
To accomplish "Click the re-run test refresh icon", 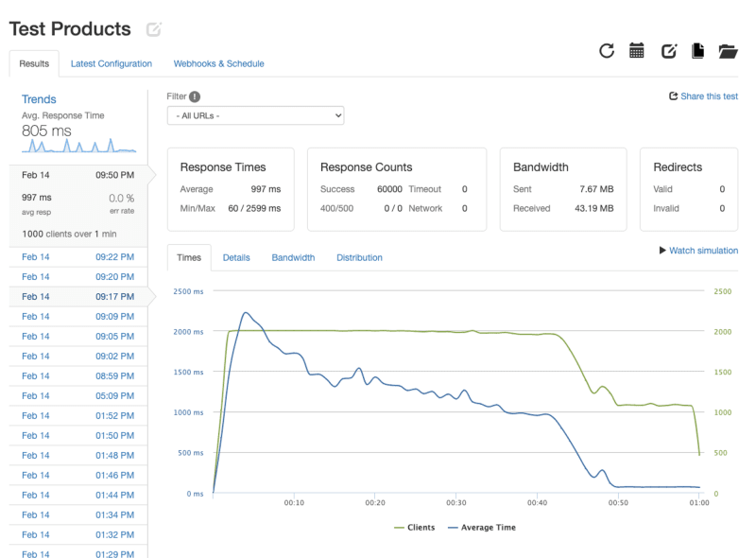I will pos(607,51).
